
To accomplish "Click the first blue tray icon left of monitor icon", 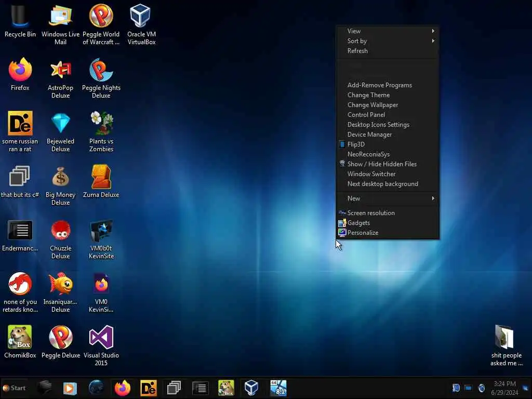I will (x=456, y=388).
